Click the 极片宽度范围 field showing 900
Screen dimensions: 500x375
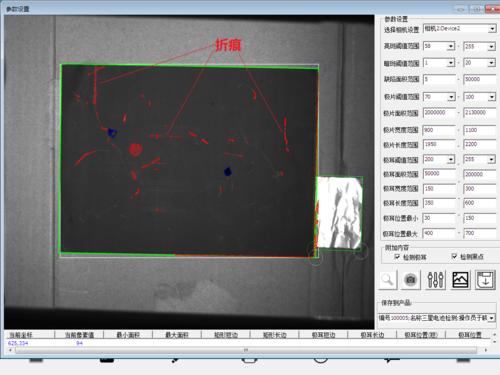point(439,130)
